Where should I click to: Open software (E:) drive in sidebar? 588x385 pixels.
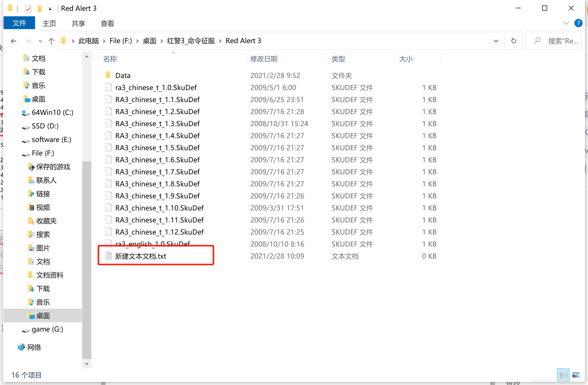tap(51, 139)
